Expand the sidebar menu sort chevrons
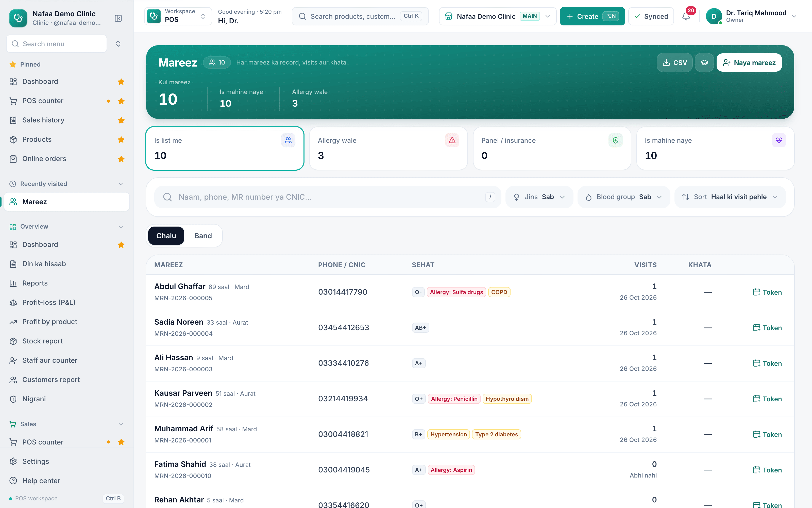Viewport: 812px width, 508px height. (x=118, y=44)
